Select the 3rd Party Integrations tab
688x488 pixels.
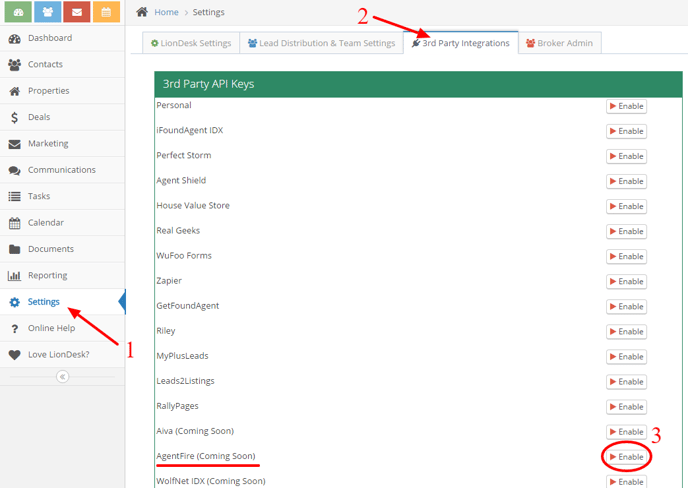tap(461, 43)
